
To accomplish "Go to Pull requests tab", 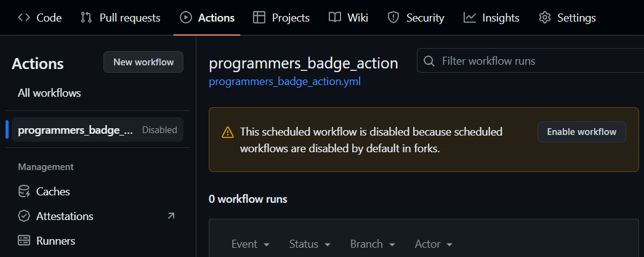I will (x=120, y=18).
